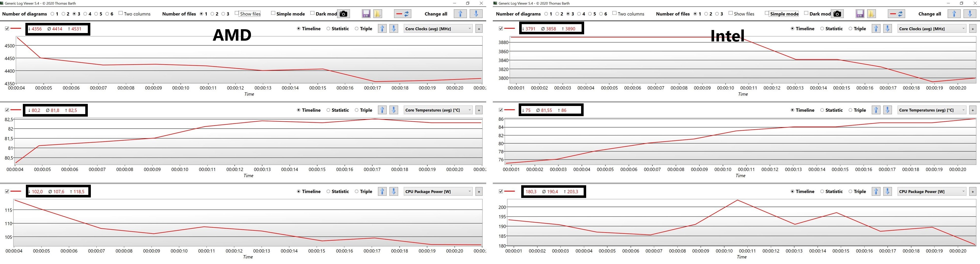Toggle Dark mode checkbox in the Intel window
This screenshot has height=264, width=980.
pyautogui.click(x=806, y=13)
